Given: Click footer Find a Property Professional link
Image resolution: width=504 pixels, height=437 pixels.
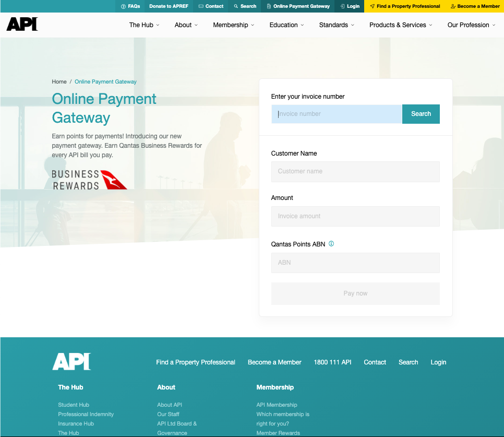Looking at the screenshot, I should click(x=196, y=362).
